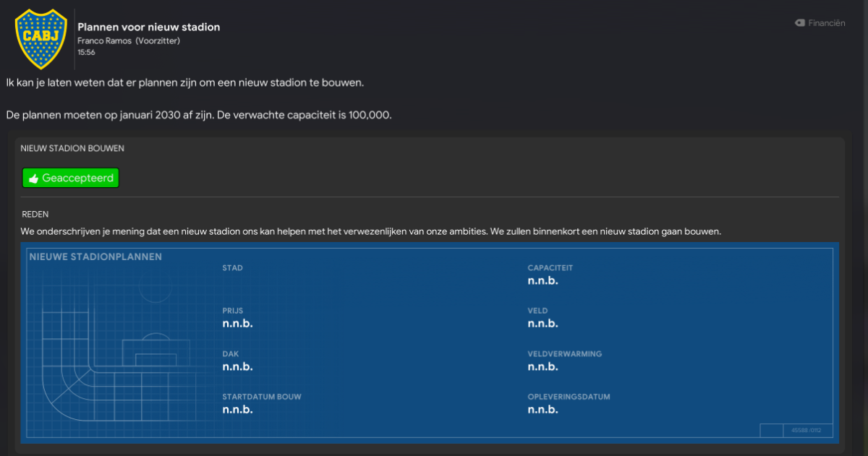Click the n.n.b. value under VELDVERWARMING
The width and height of the screenshot is (868, 456).
(542, 366)
